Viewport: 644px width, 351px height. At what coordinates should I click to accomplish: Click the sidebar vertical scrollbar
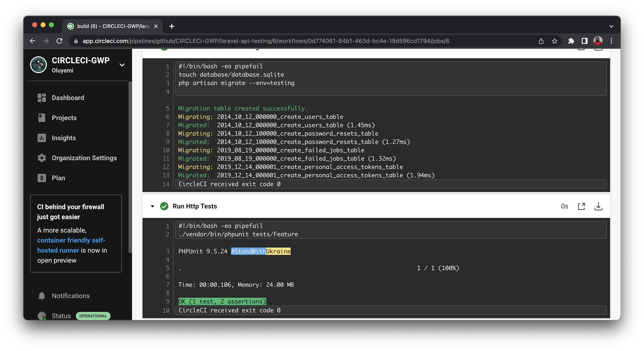tap(130, 167)
